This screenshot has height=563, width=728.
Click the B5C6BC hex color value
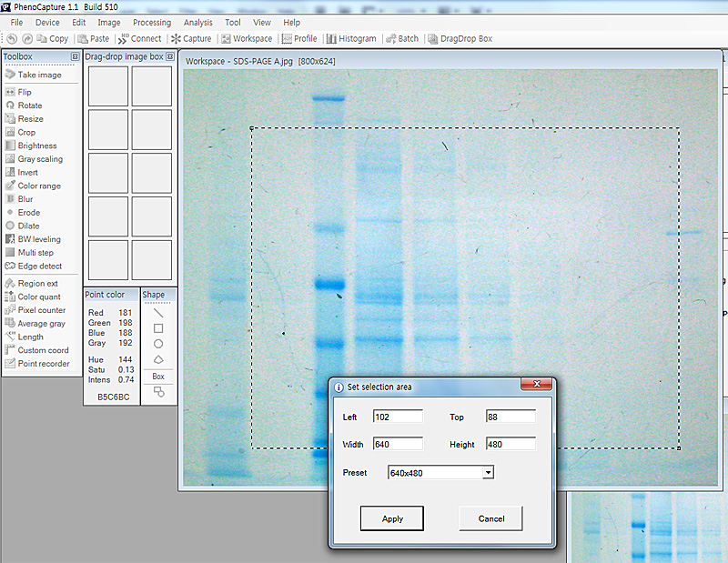coord(113,397)
